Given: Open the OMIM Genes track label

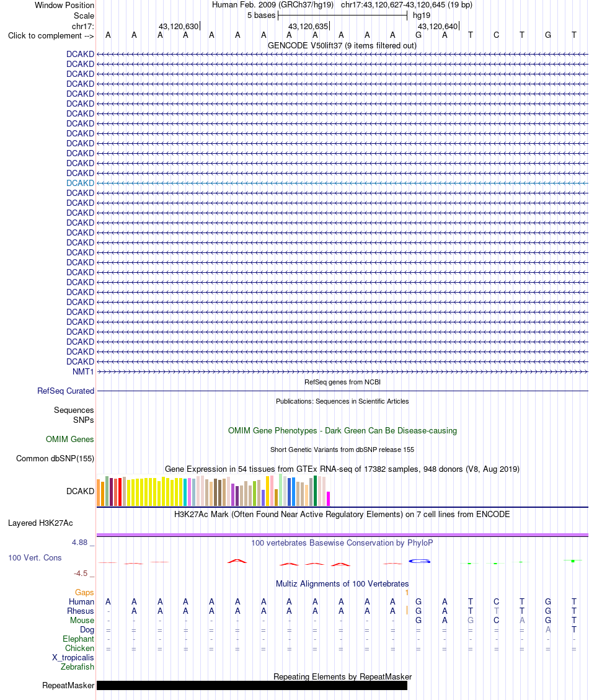Looking at the screenshot, I should coord(69,440).
